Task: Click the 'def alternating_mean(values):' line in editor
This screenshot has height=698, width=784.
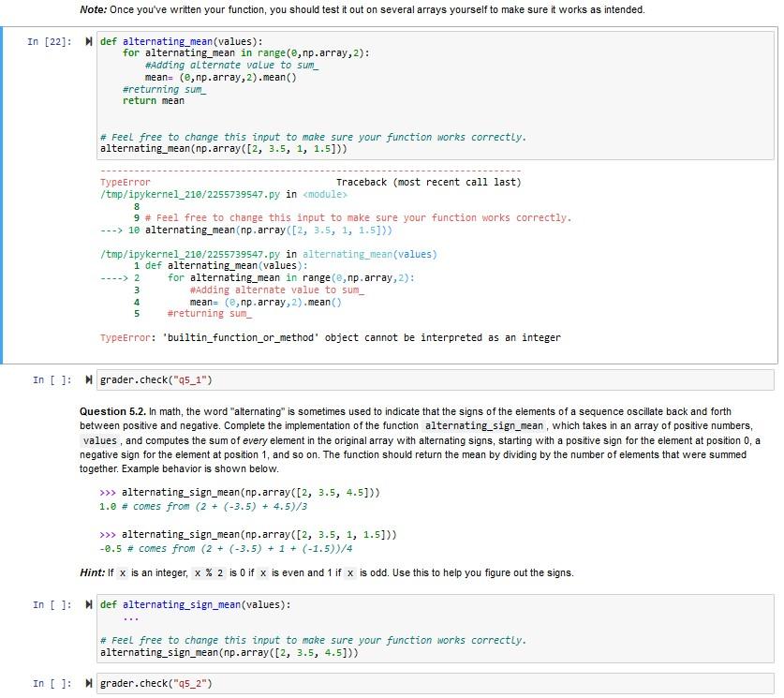Action: tap(181, 41)
